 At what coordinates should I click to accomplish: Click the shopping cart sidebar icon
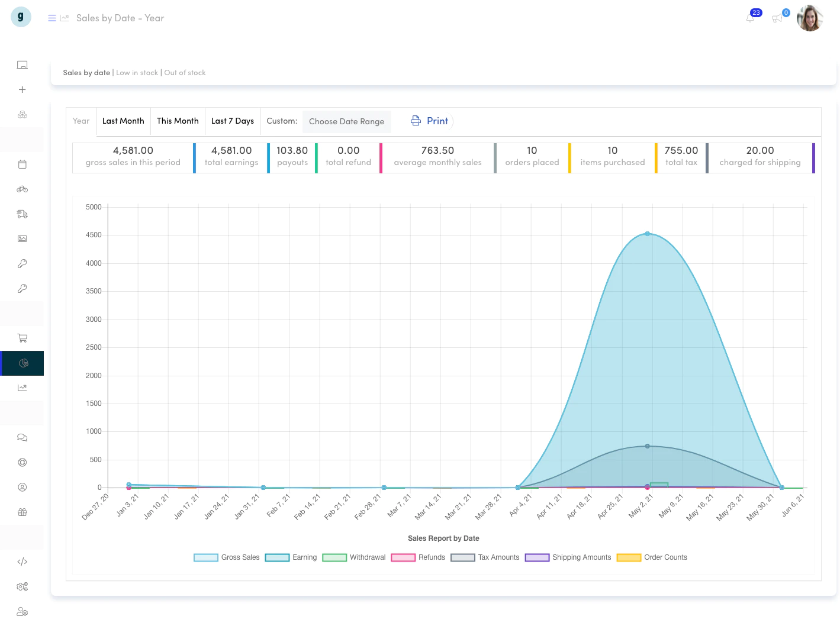click(22, 338)
